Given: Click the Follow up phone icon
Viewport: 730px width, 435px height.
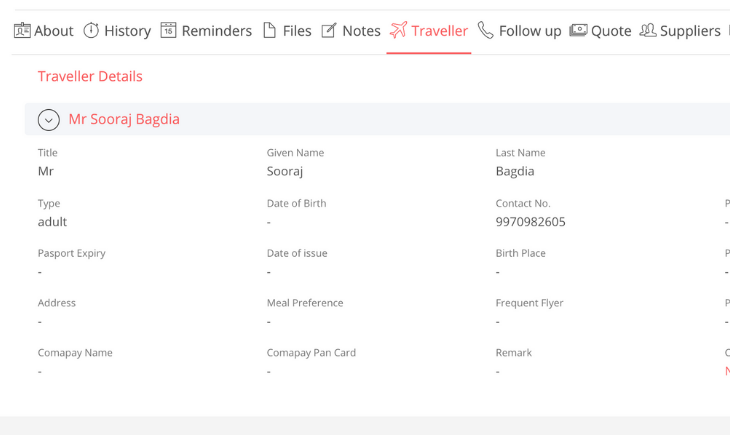Looking at the screenshot, I should (x=486, y=30).
